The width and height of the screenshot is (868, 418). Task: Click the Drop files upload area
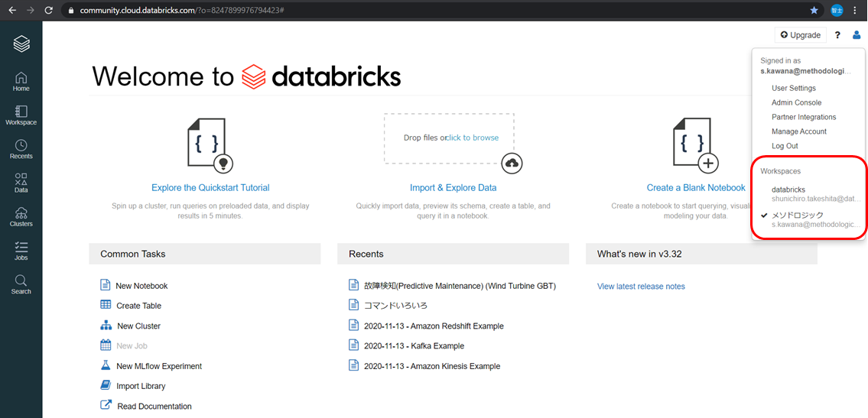[x=449, y=138]
